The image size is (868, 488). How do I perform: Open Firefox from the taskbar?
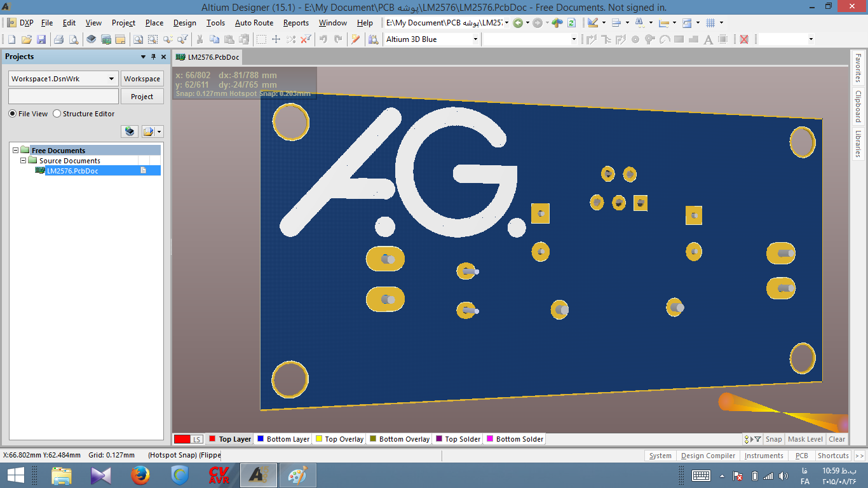pos(140,475)
